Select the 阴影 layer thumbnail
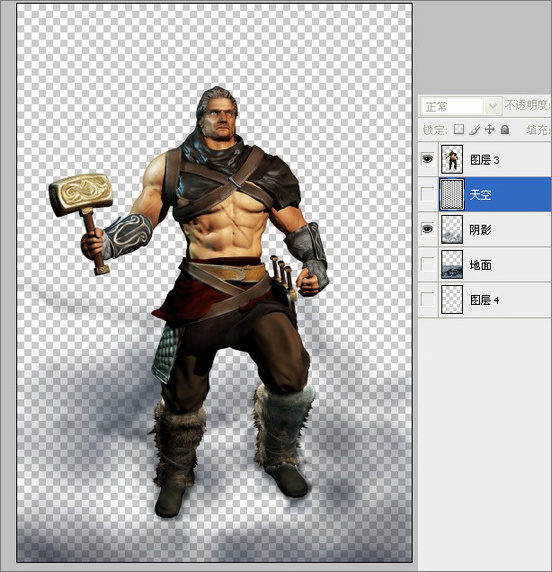Viewport: 552px width, 572px height. (452, 229)
